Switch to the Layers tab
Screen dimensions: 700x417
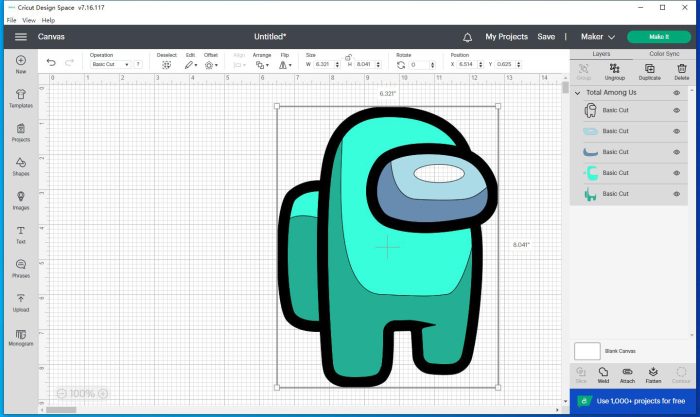[601, 54]
